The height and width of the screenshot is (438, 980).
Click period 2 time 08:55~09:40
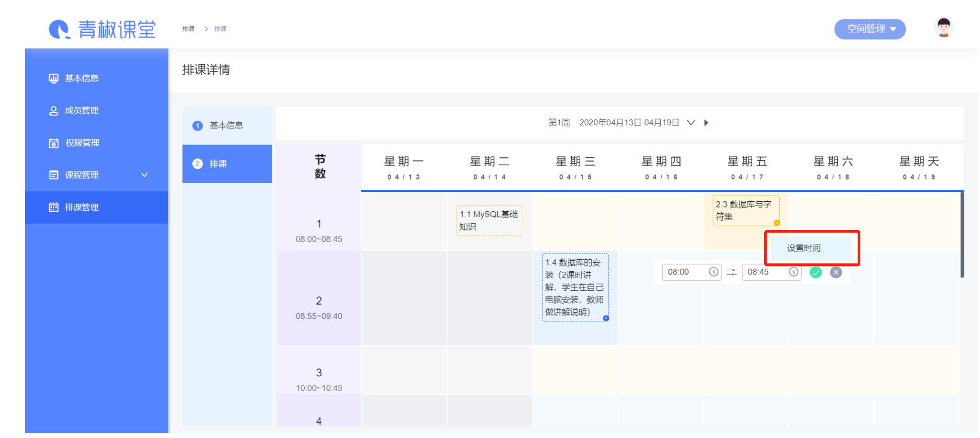tap(319, 316)
